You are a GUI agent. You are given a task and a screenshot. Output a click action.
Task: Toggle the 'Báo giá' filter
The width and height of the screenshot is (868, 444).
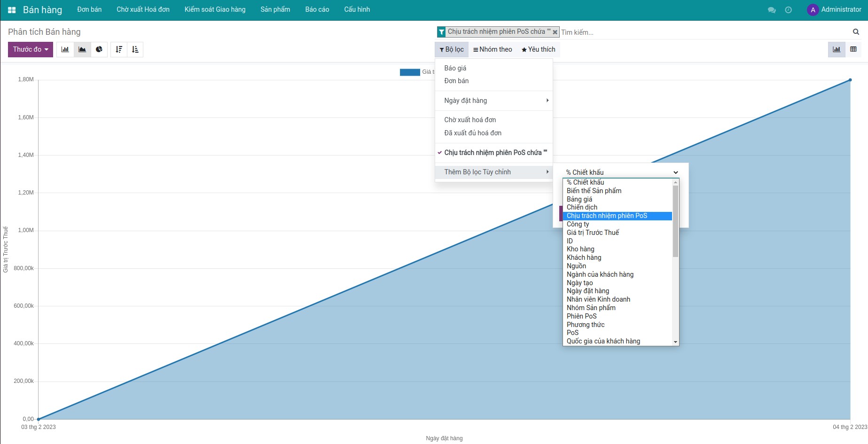pyautogui.click(x=455, y=68)
